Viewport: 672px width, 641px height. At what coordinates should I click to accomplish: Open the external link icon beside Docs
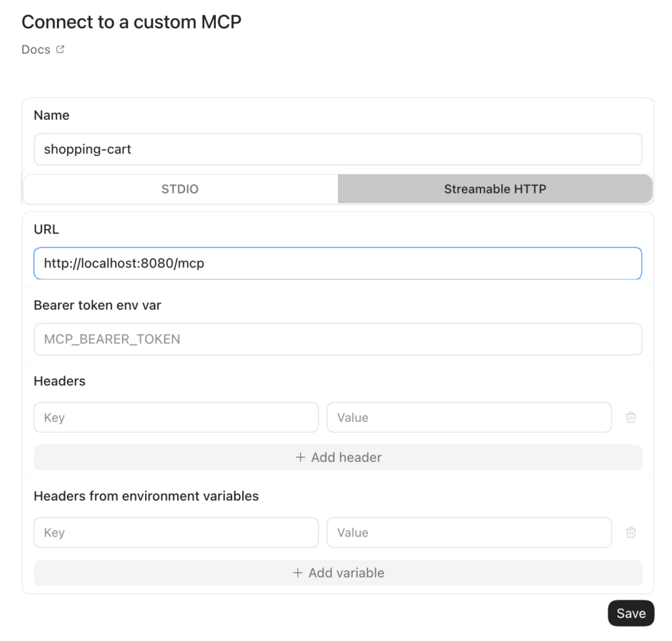tap(60, 49)
